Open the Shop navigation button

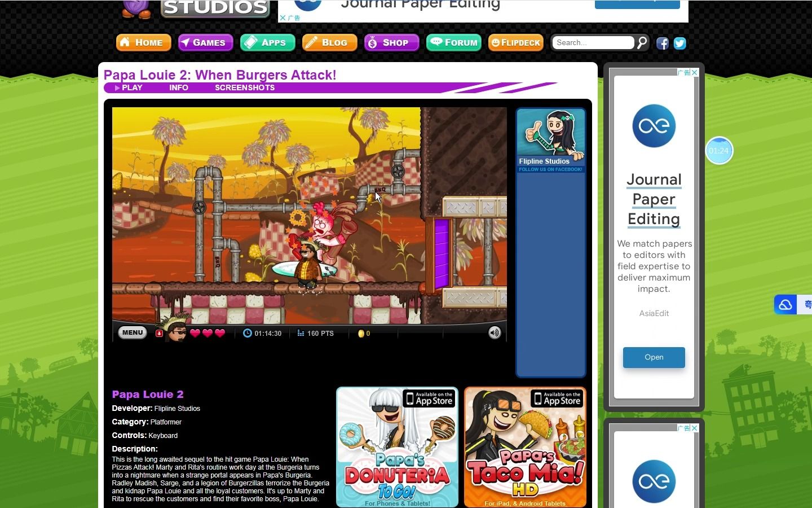pos(391,42)
